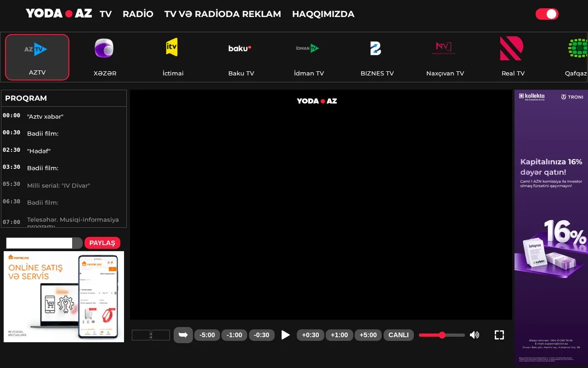
Task: Open the TV menu
Action: pos(106,14)
